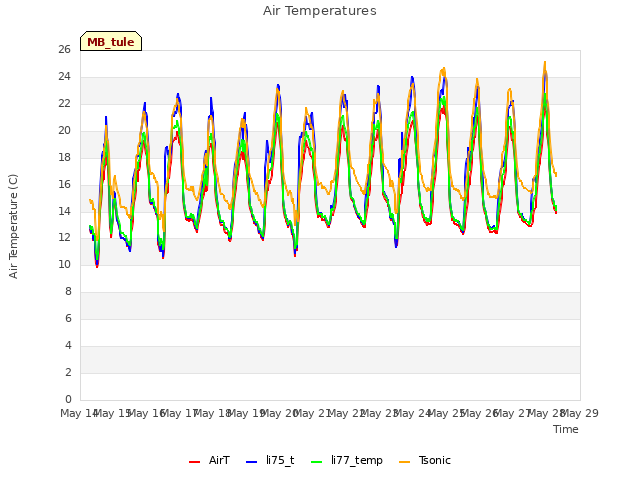Click the Time x-axis title

pos(566,429)
